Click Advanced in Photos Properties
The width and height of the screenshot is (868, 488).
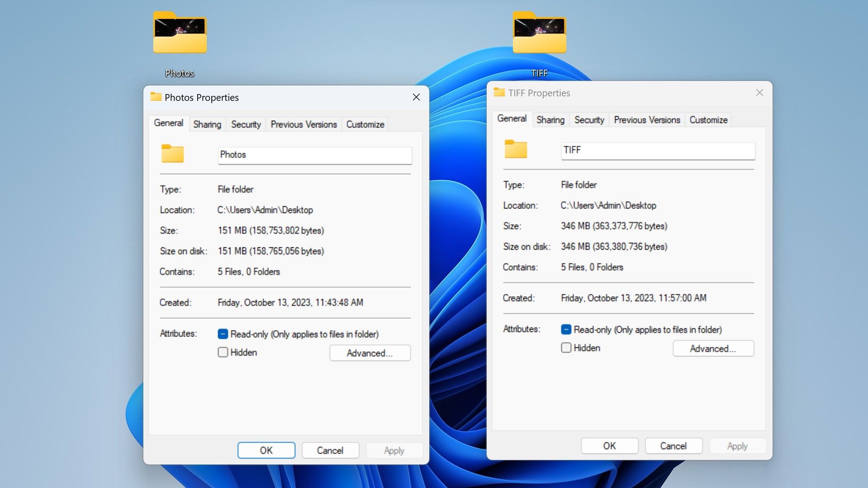370,353
